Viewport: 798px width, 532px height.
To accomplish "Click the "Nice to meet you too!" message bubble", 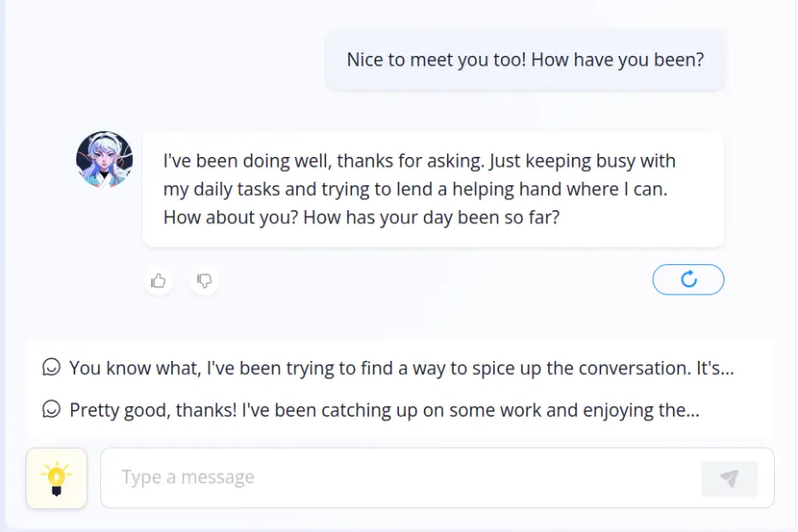I will coord(525,60).
